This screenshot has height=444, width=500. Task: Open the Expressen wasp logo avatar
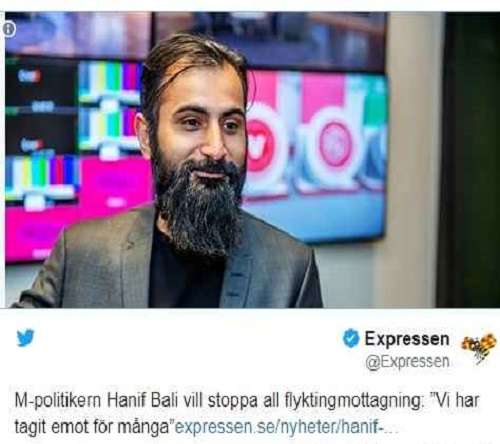click(479, 348)
